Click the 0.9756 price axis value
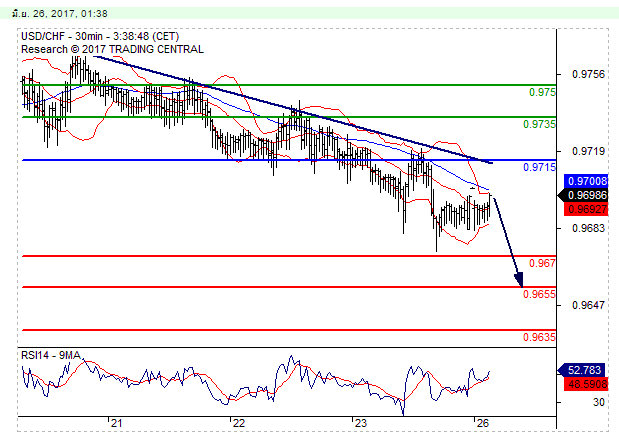619x440 pixels. coord(588,74)
